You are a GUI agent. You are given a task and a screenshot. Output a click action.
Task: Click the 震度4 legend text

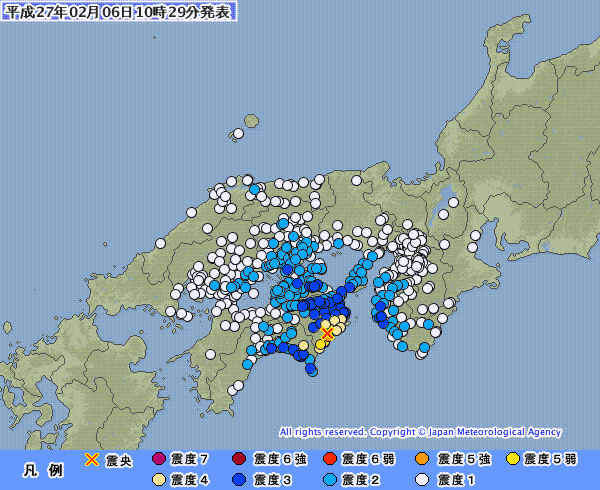[x=190, y=480]
